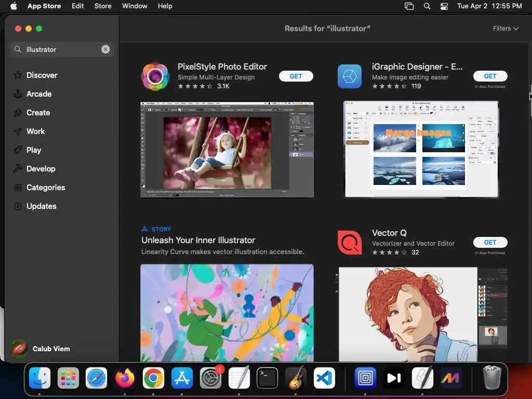Click the PixelStyle Photo Editor title

point(222,66)
